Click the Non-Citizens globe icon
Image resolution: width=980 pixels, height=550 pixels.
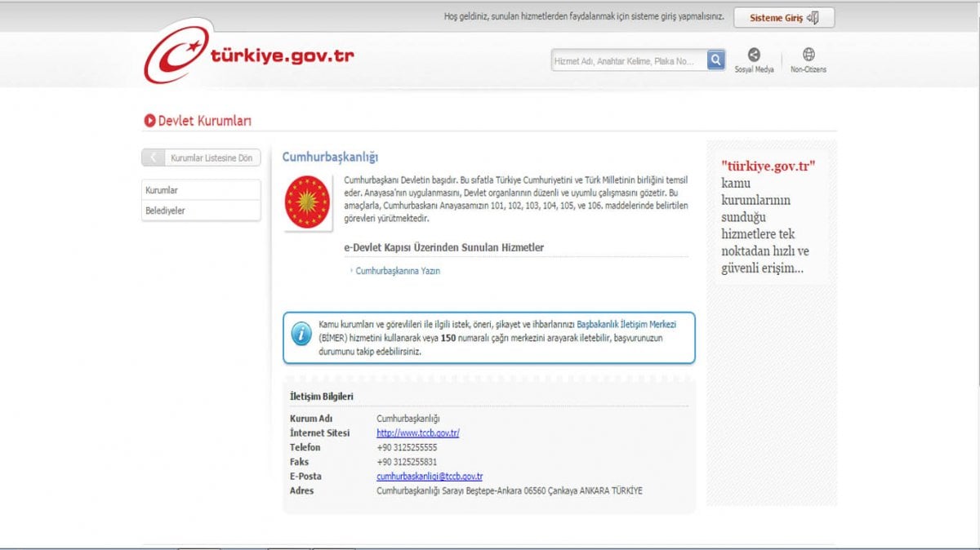point(808,55)
